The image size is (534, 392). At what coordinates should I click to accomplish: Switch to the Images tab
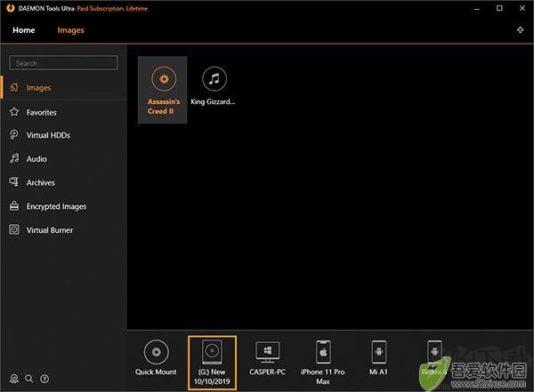pos(70,30)
